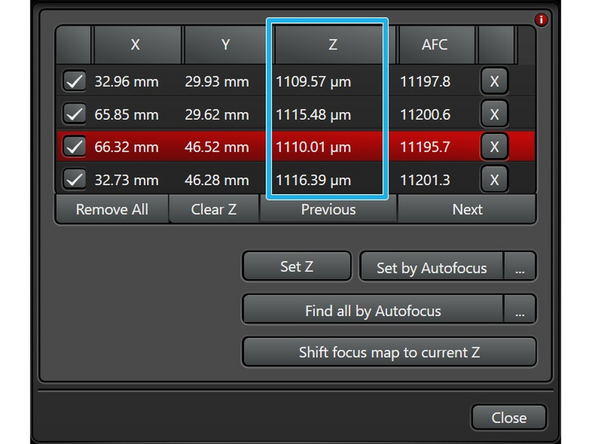Viewport: 592px width, 444px height.
Task: Go to Next focus point
Action: tap(467, 210)
